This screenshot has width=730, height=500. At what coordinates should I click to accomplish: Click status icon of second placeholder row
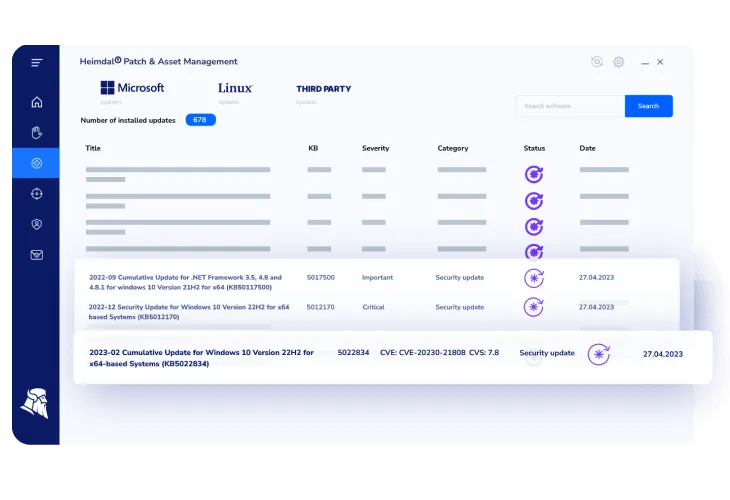534,201
